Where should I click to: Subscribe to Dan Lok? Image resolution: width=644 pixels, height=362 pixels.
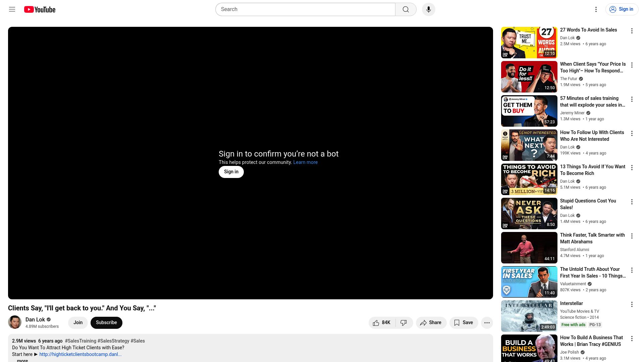pos(106,322)
